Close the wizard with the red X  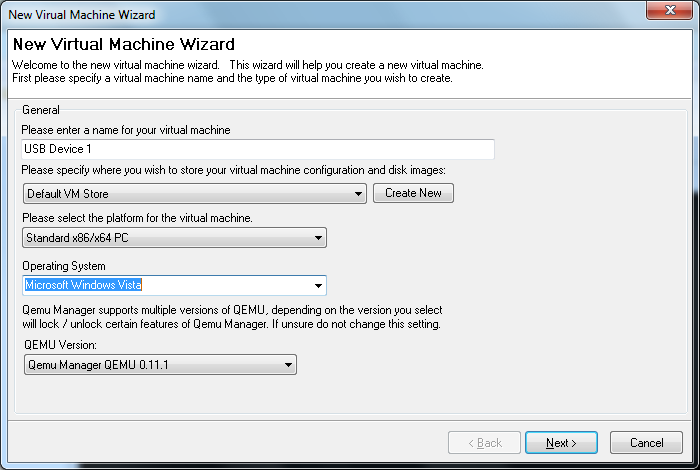pyautogui.click(x=669, y=10)
